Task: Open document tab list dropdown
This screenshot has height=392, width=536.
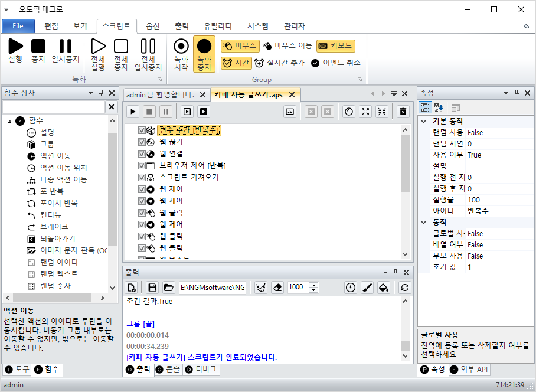Action: pyautogui.click(x=394, y=93)
